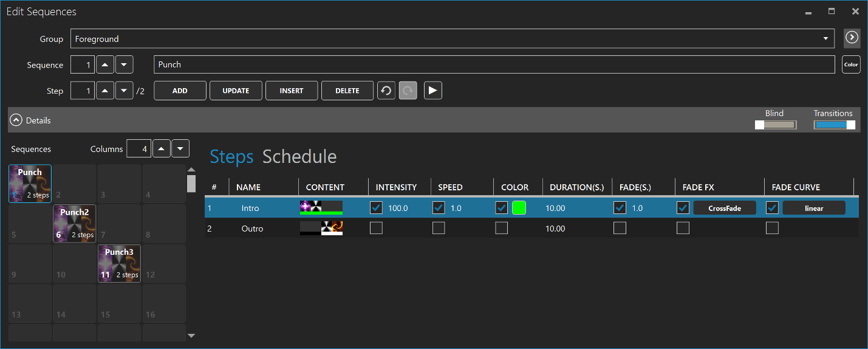The width and height of the screenshot is (868, 349).
Task: Enable Speed checkbox in Outro row
Action: tap(439, 228)
